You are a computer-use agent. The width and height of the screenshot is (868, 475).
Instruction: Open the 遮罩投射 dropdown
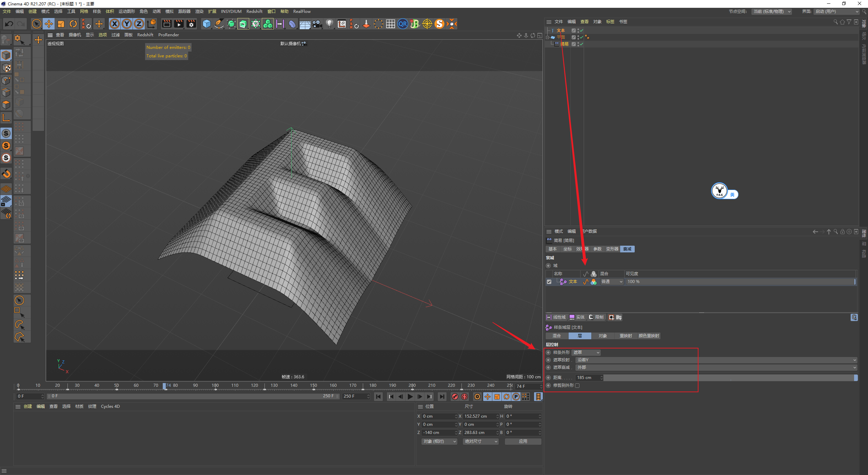pyautogui.click(x=716, y=360)
